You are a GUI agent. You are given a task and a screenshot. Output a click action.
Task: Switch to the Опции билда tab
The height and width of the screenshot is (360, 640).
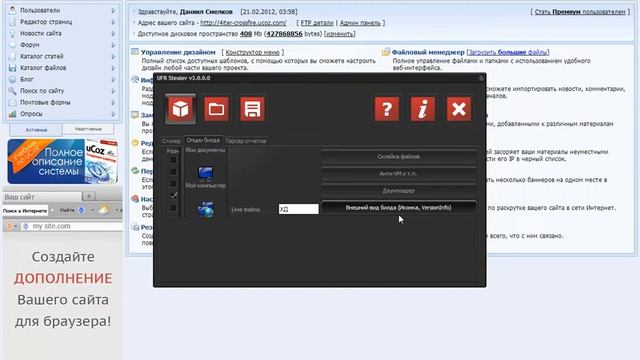coord(203,140)
